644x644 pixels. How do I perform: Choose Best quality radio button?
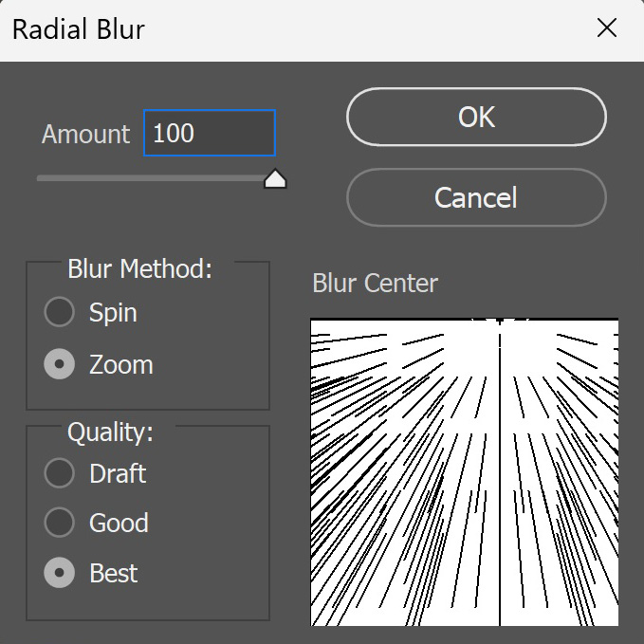(60, 573)
